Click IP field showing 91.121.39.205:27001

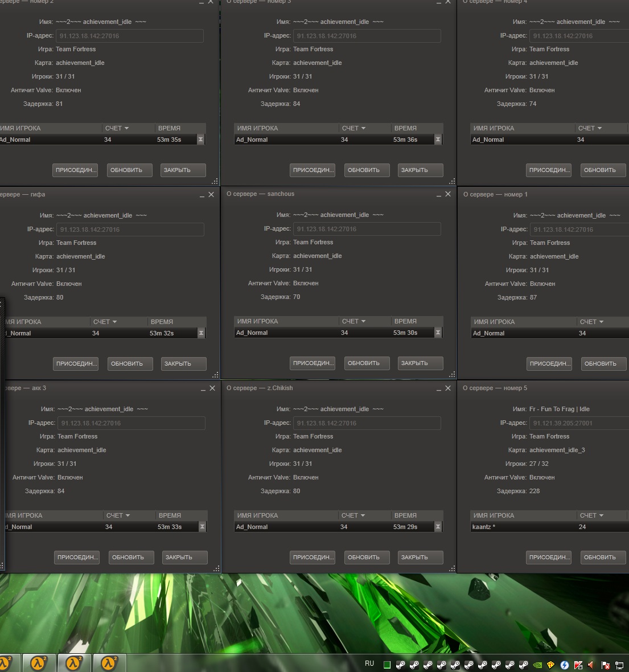coord(579,424)
